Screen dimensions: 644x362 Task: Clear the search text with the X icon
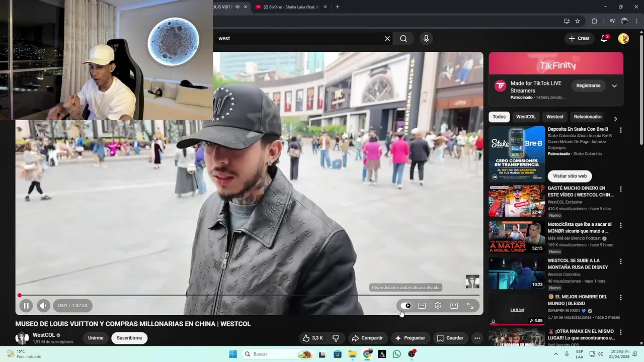point(387,38)
